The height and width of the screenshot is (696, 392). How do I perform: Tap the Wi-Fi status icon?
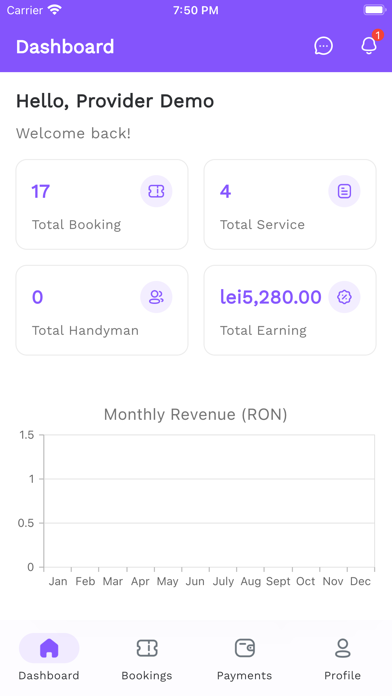55,10
